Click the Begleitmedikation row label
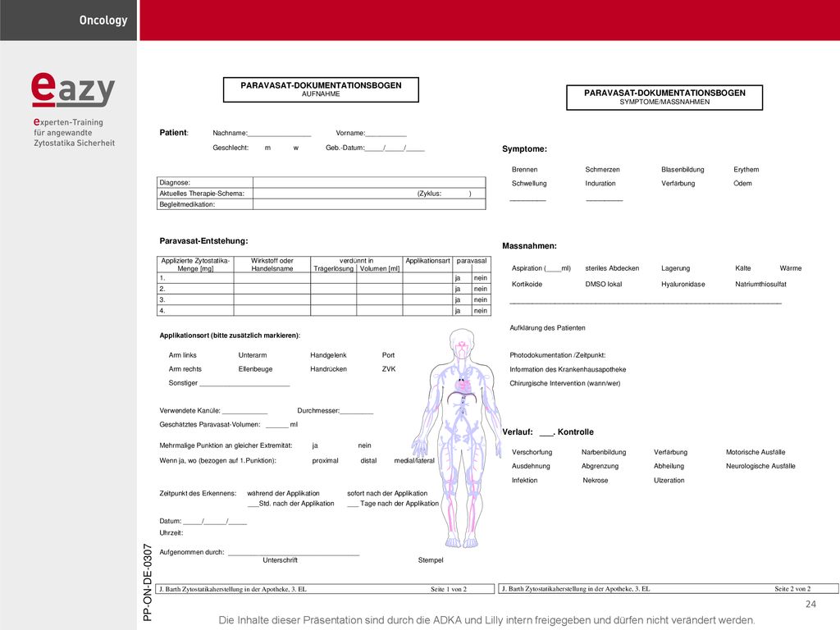This screenshot has height=630, width=840. [187, 204]
